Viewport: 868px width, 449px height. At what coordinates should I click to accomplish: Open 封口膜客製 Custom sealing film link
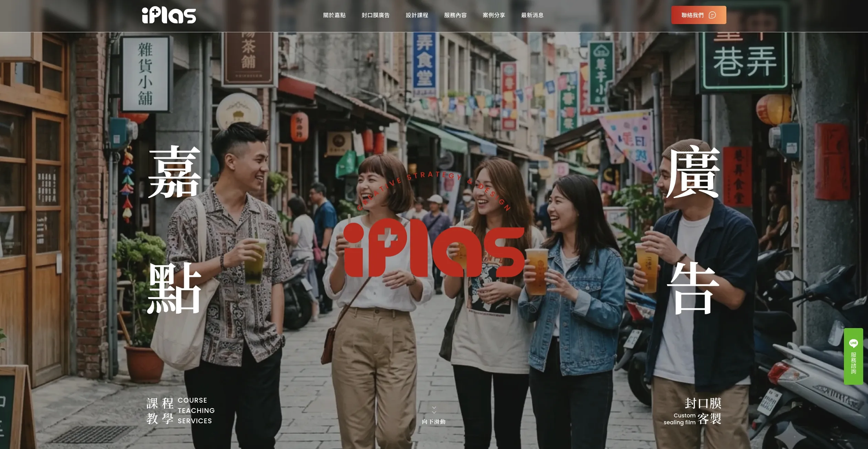click(x=692, y=411)
